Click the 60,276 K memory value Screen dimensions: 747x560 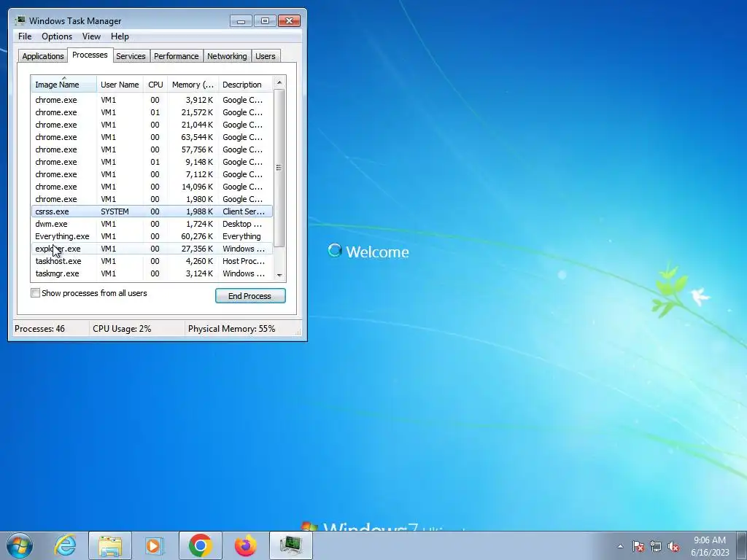pyautogui.click(x=197, y=236)
